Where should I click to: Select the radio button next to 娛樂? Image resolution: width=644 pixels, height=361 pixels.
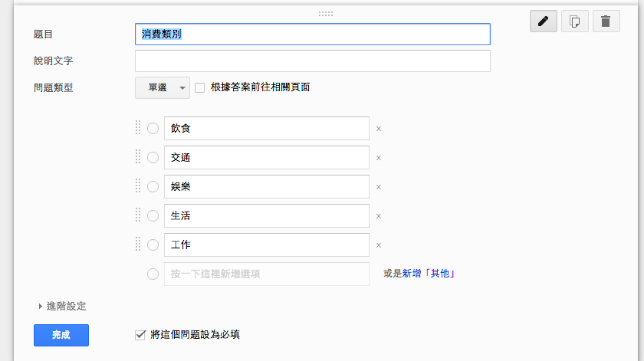click(153, 187)
